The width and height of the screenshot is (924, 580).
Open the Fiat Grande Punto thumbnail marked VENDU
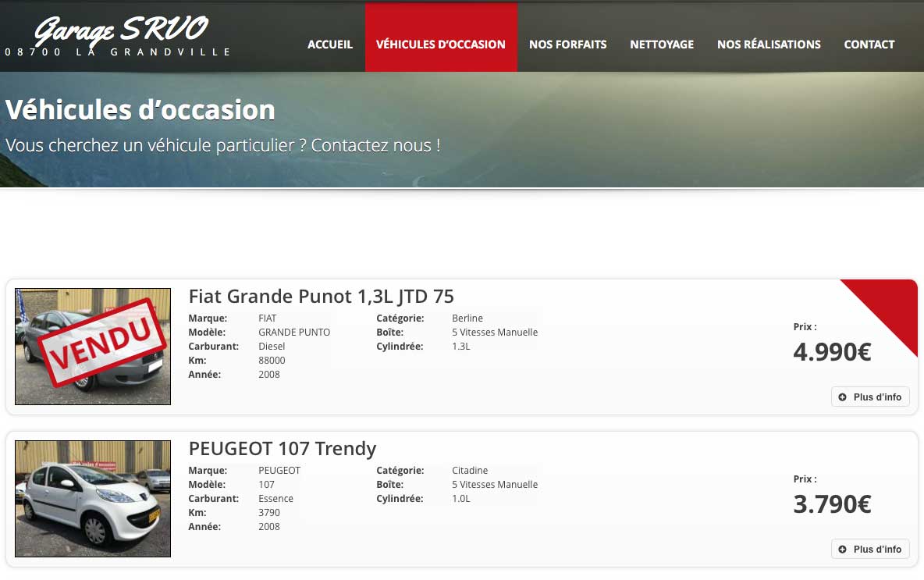point(93,347)
